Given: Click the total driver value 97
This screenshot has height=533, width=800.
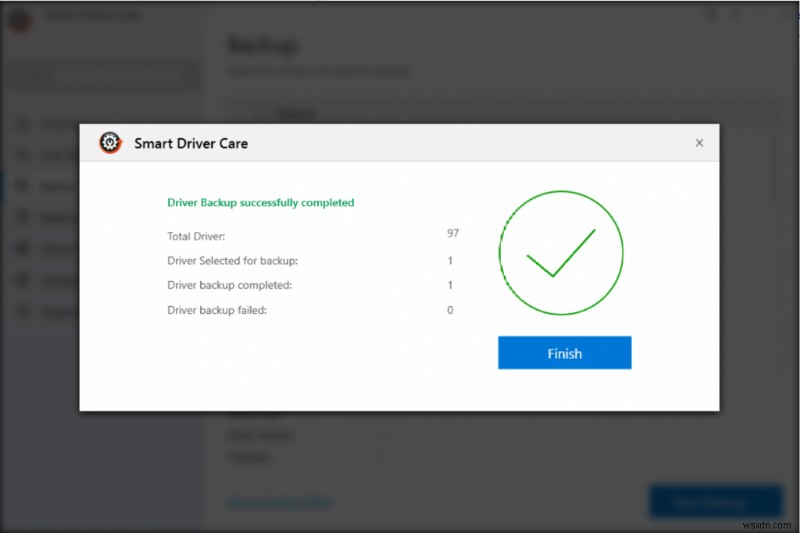Looking at the screenshot, I should (453, 233).
